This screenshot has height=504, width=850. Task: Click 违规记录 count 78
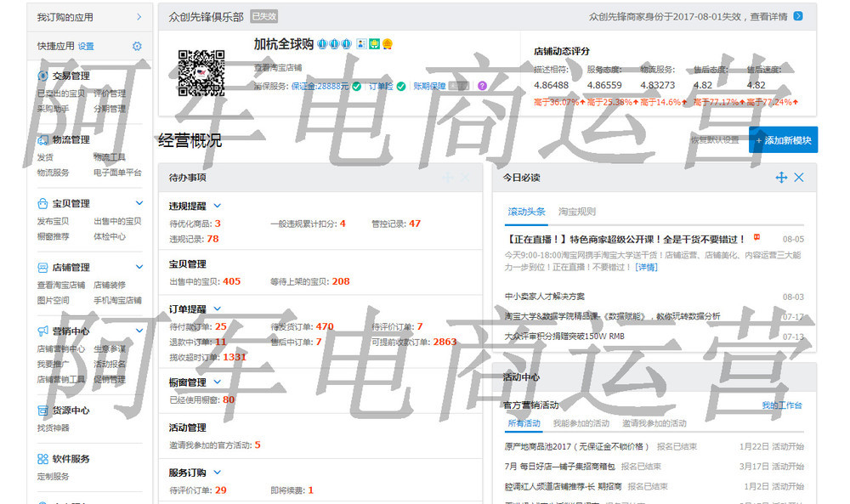tap(212, 239)
